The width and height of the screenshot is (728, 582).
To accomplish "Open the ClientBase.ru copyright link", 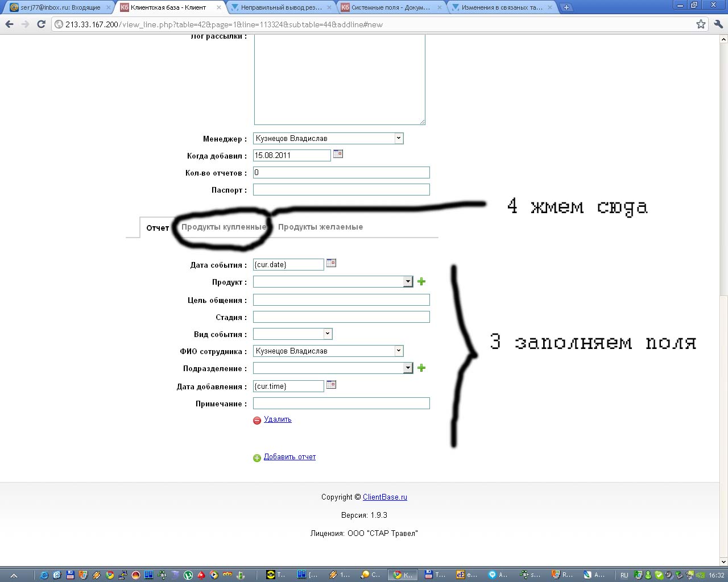I will pos(384,497).
